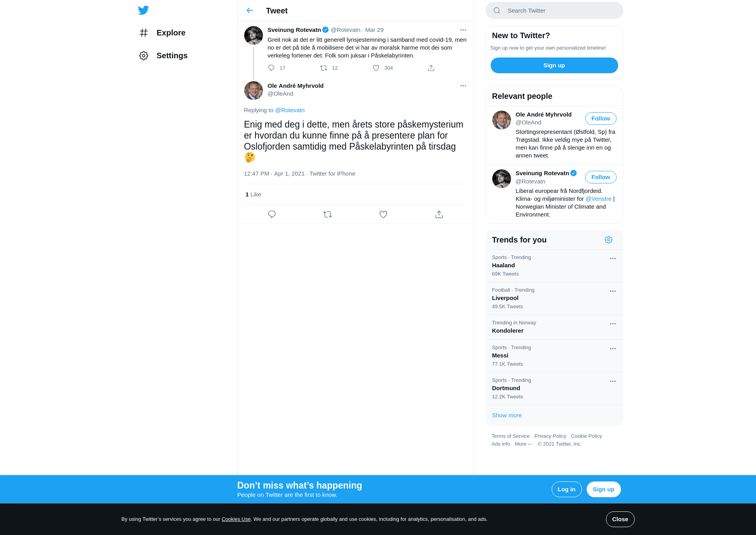
Task: Close the cookie notice banner
Action: click(620, 519)
